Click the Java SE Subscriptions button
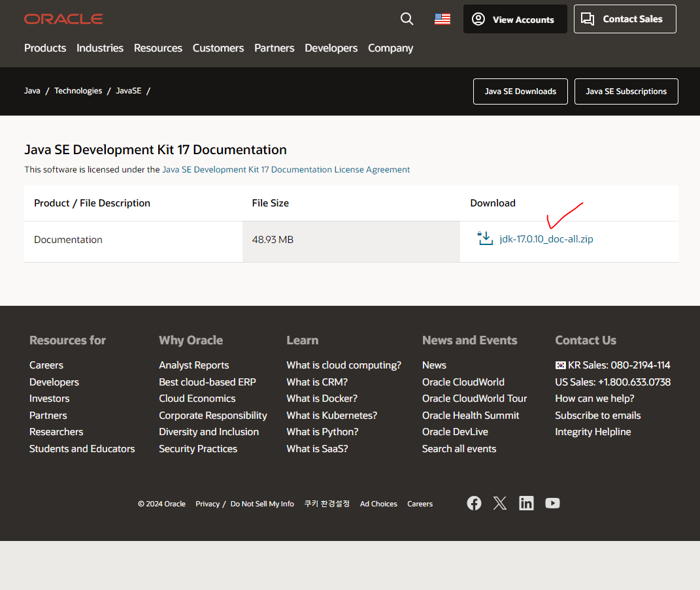This screenshot has height=590, width=700. pos(626,91)
